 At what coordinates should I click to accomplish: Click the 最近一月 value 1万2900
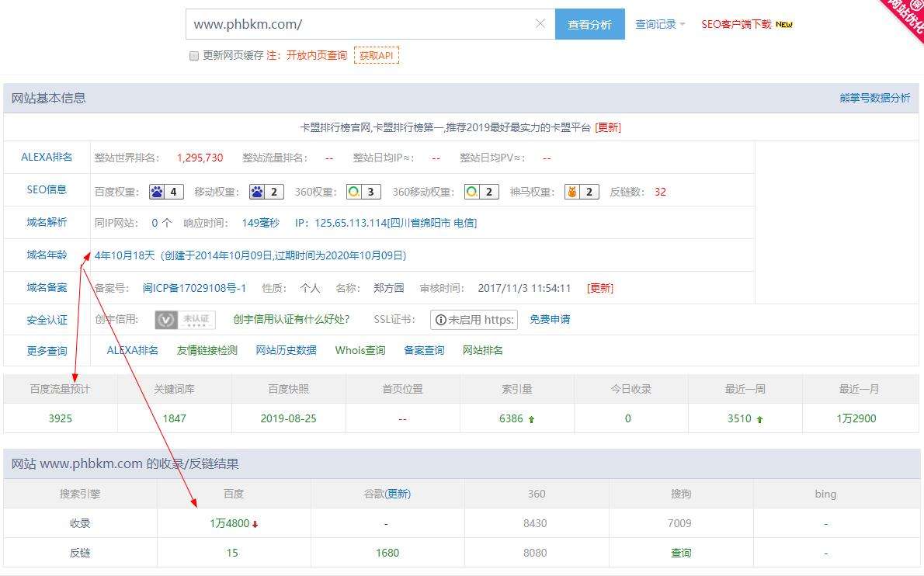pos(856,418)
